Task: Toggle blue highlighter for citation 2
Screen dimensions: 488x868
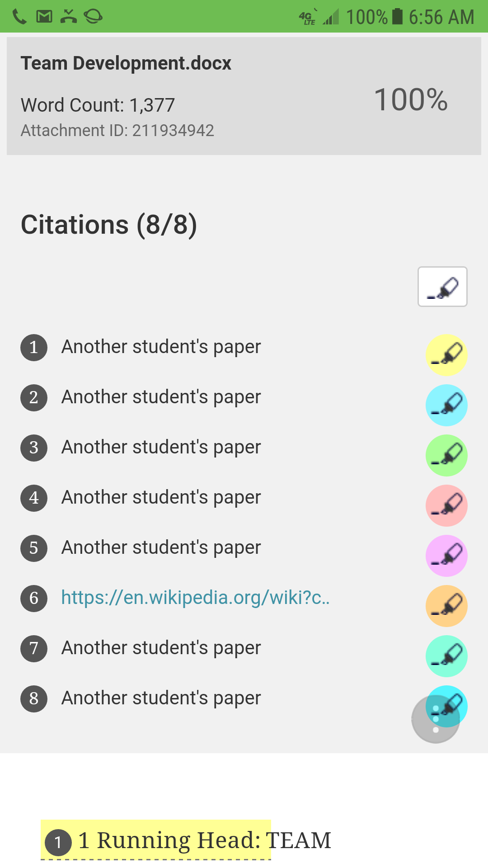Action: 446,405
